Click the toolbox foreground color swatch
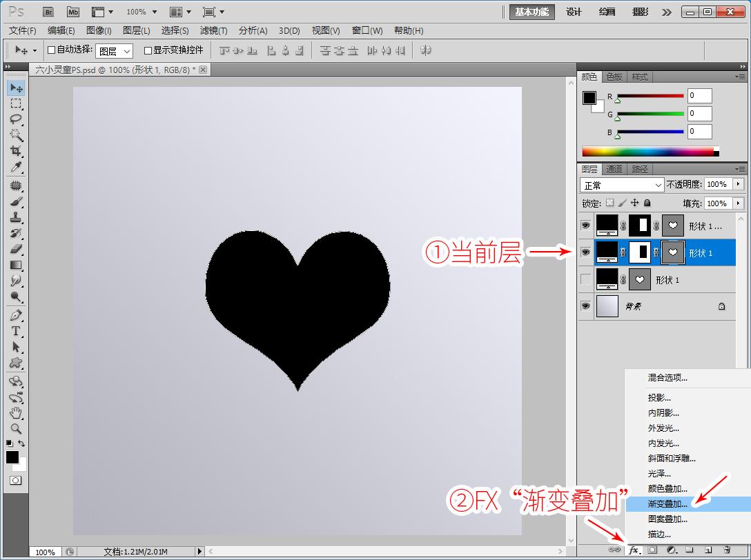751x560 pixels. tap(12, 457)
